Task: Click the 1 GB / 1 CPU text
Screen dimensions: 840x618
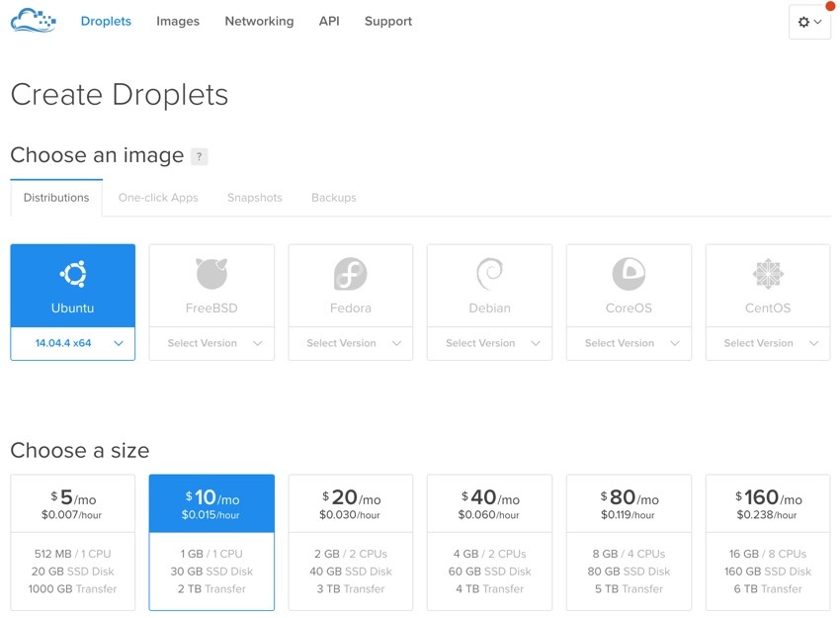Action: click(211, 554)
